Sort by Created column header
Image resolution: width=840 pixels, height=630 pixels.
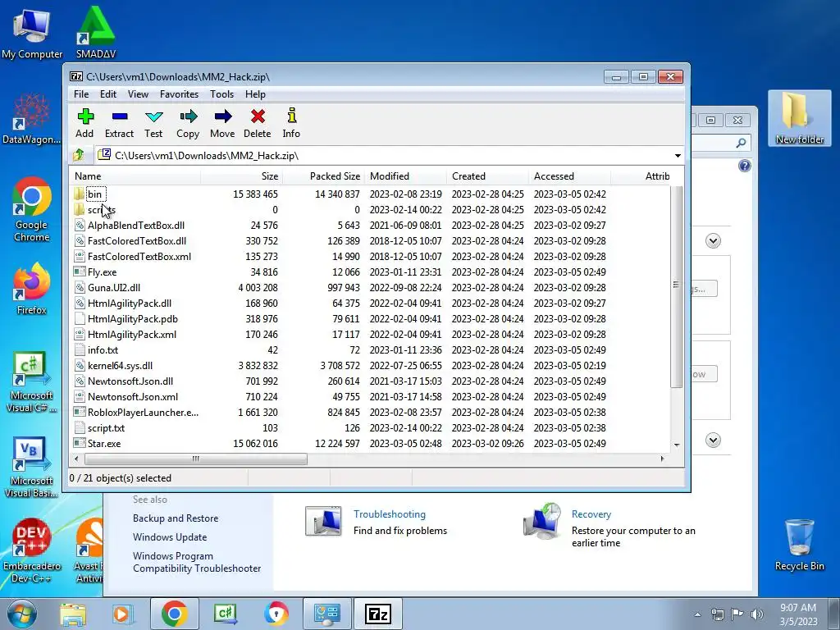tap(487, 176)
